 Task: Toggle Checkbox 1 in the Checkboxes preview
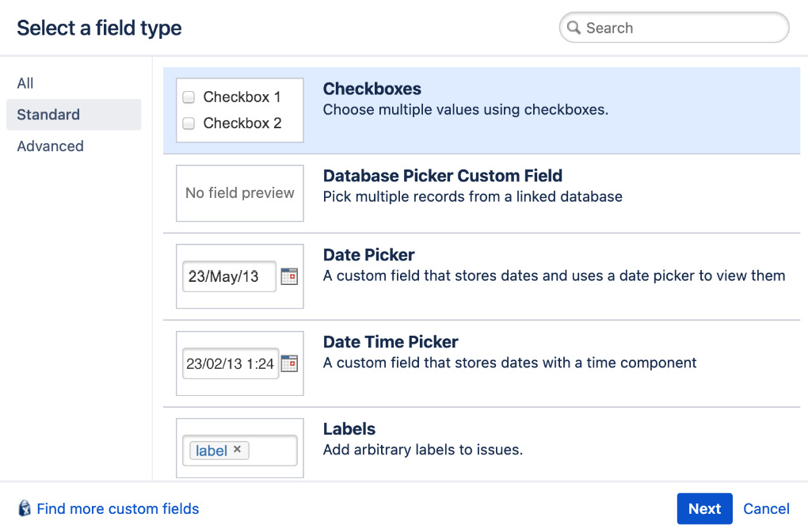pyautogui.click(x=189, y=97)
